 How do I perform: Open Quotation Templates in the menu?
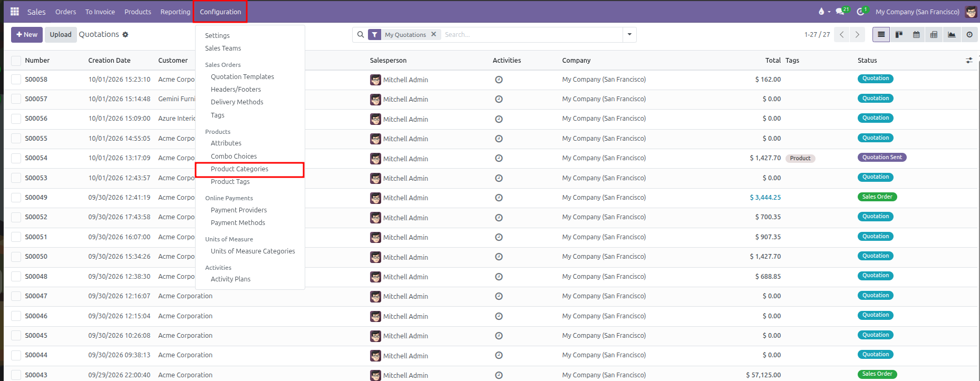(242, 77)
